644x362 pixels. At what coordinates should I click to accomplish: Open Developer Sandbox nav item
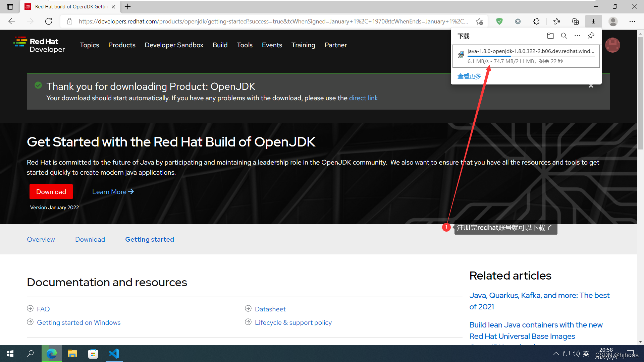coord(174,45)
